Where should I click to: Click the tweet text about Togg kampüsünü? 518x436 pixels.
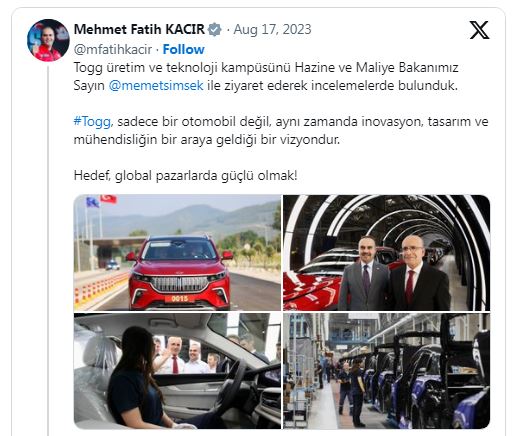coord(266,76)
